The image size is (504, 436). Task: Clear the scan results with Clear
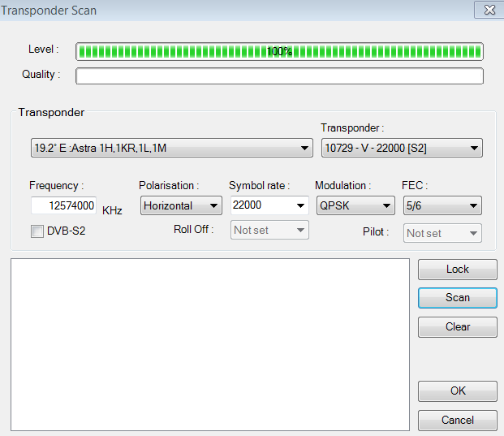pyautogui.click(x=457, y=326)
